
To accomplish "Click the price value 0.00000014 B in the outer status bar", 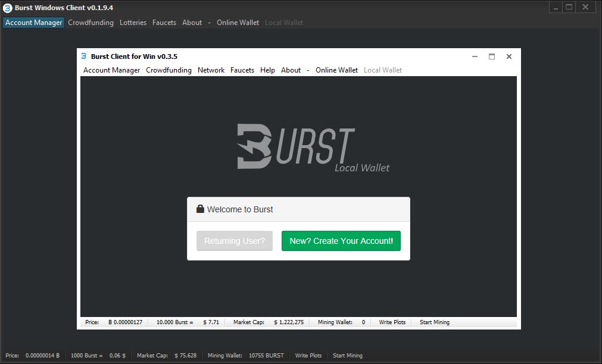I will click(x=43, y=356).
